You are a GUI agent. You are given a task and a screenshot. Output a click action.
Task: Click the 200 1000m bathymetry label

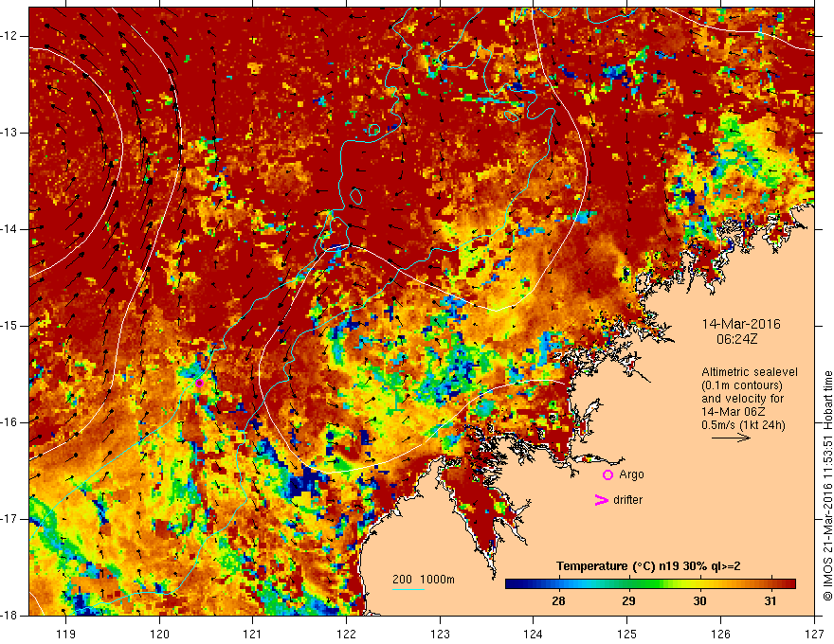click(x=424, y=580)
